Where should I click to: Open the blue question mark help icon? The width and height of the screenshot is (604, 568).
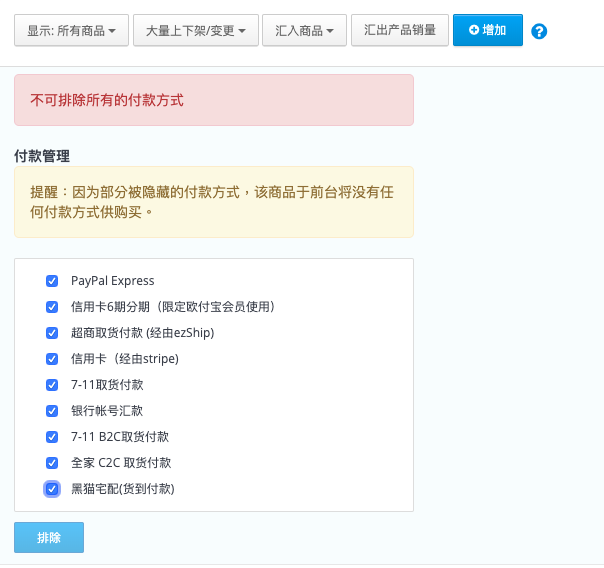pos(539,31)
